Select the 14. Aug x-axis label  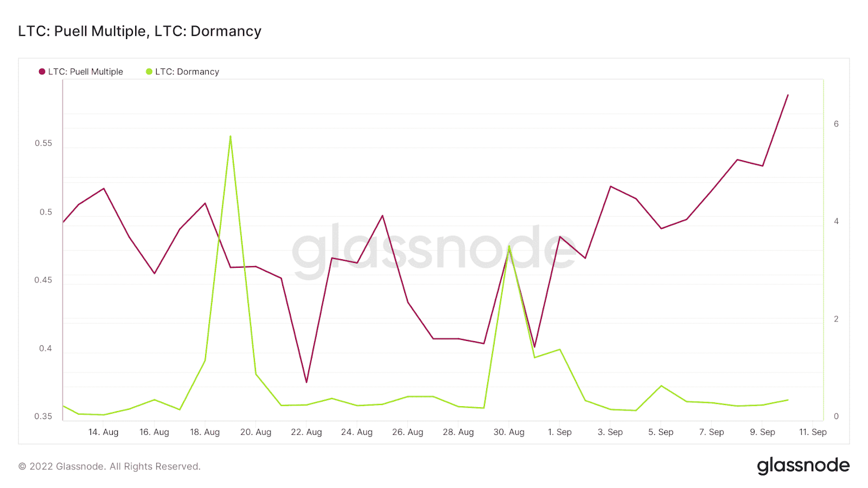(x=103, y=432)
